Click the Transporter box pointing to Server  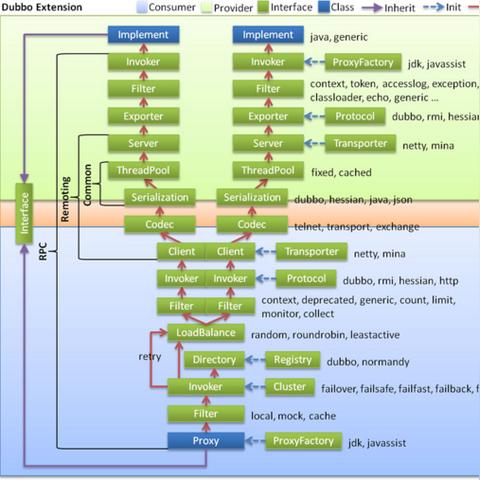click(x=360, y=143)
